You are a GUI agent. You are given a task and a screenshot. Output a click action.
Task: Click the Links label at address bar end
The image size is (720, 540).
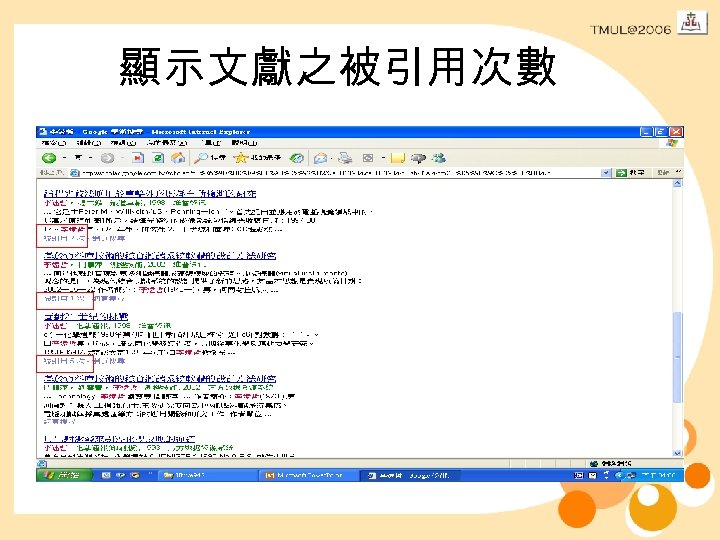[663, 173]
